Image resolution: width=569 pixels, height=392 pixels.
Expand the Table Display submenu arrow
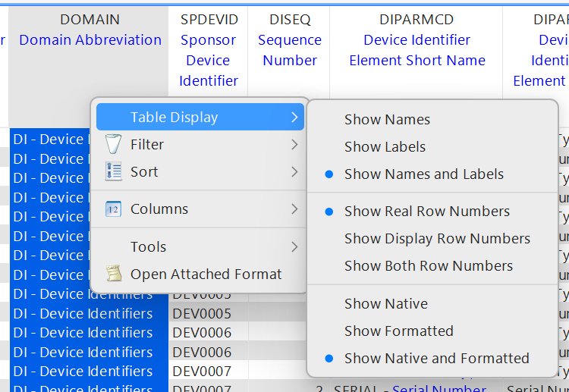(x=294, y=117)
